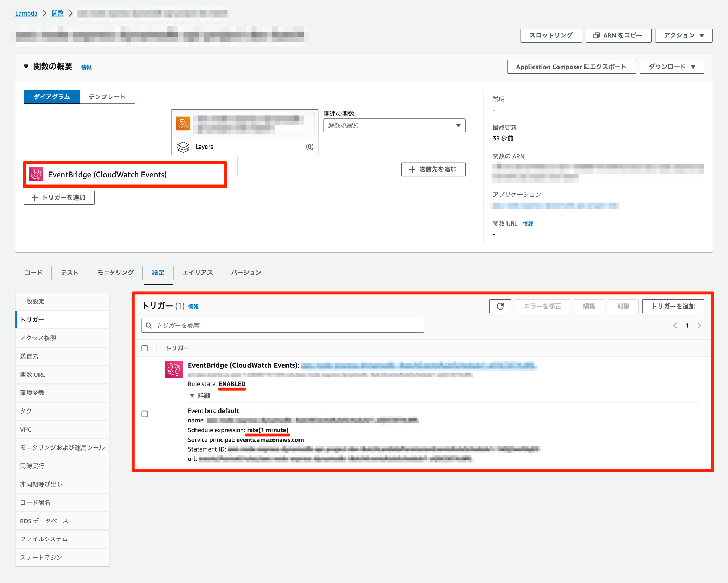The width and height of the screenshot is (728, 583).
Task: Open 送信先 in the side menu
Action: 62,356
